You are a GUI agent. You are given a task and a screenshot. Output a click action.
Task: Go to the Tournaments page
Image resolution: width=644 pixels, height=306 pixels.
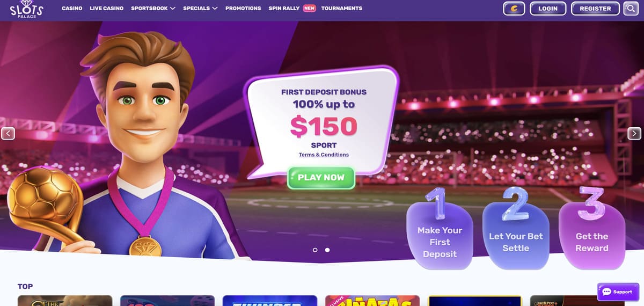pyautogui.click(x=341, y=9)
